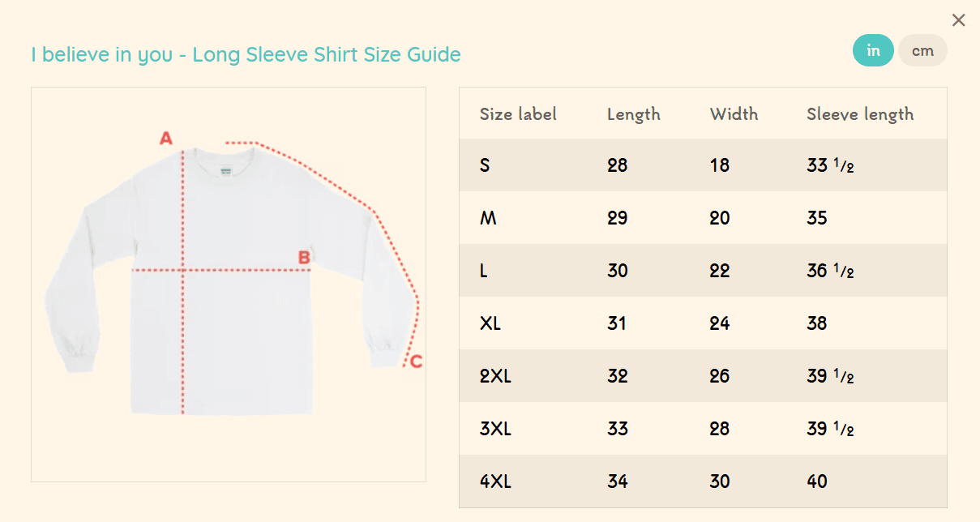Click the 3XL width value 28
The width and height of the screenshot is (980, 522).
click(x=719, y=429)
